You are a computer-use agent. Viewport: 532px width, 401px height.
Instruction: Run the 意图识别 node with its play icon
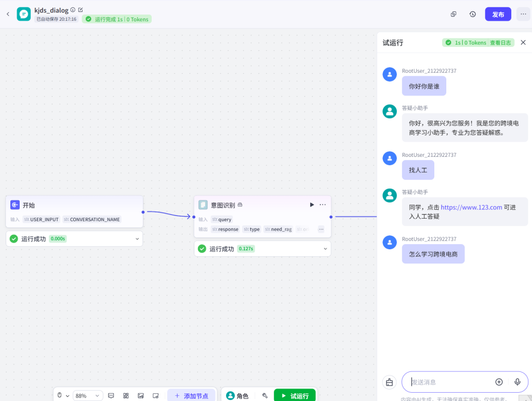click(312, 205)
